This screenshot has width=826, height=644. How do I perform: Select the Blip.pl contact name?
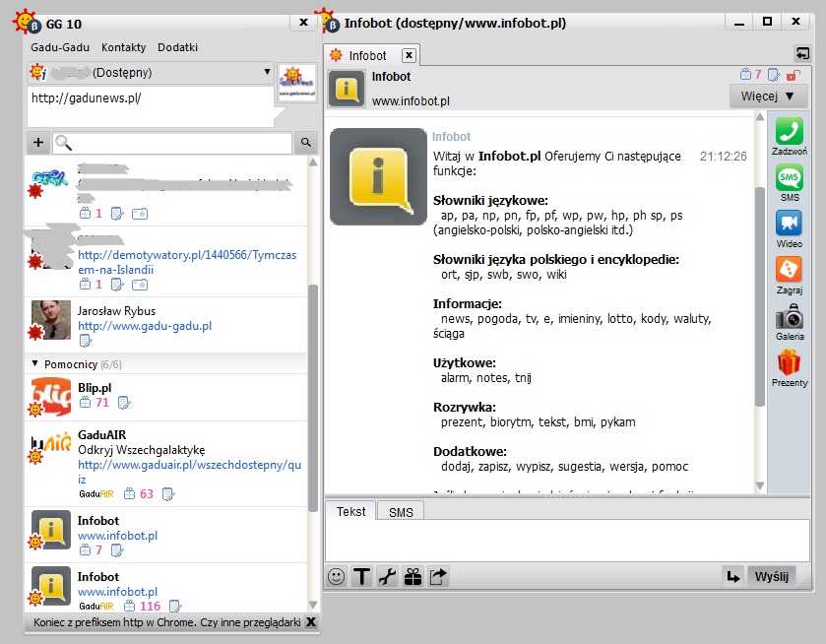95,388
